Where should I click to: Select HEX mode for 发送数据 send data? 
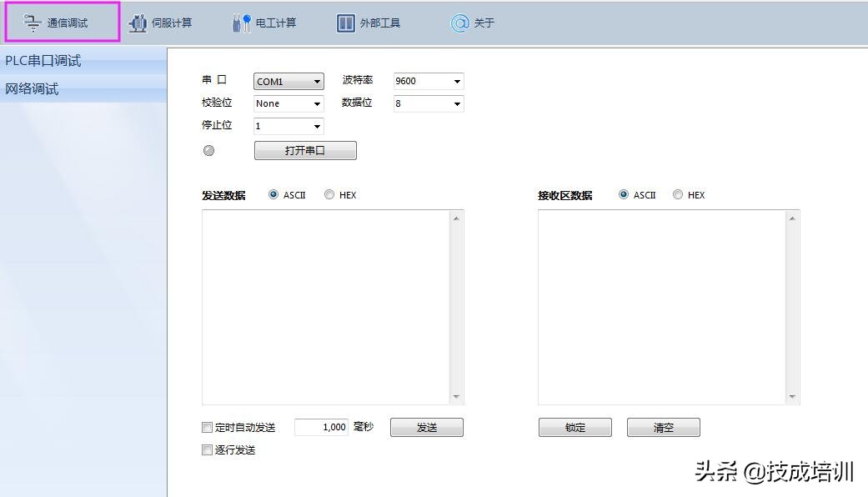(329, 194)
